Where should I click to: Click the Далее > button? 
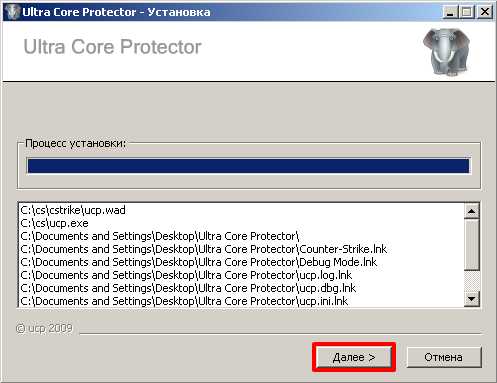[x=354, y=357]
